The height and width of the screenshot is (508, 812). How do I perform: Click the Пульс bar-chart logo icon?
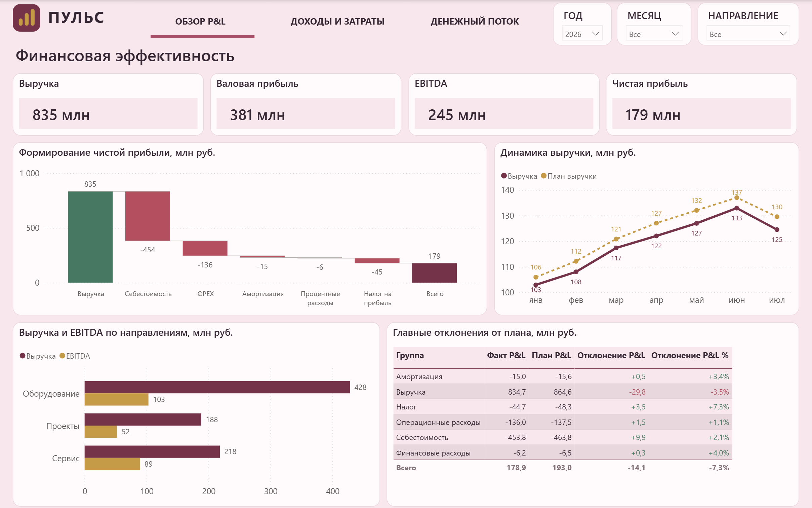pos(27,18)
